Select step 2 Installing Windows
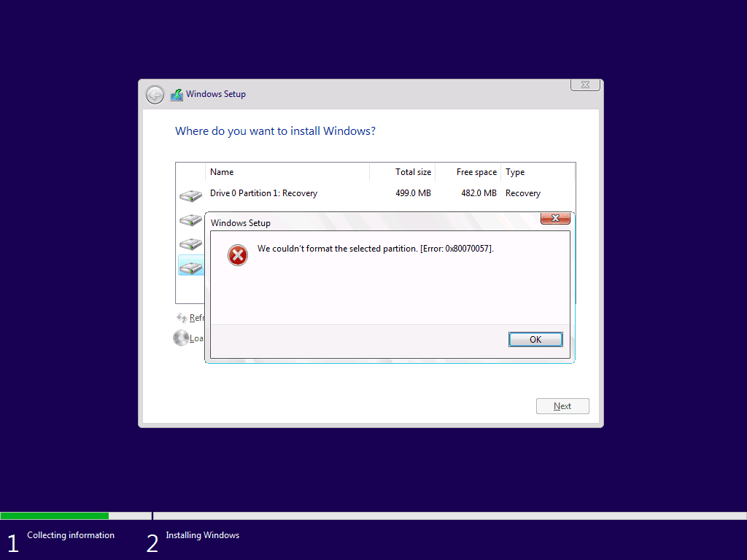 pos(202,534)
